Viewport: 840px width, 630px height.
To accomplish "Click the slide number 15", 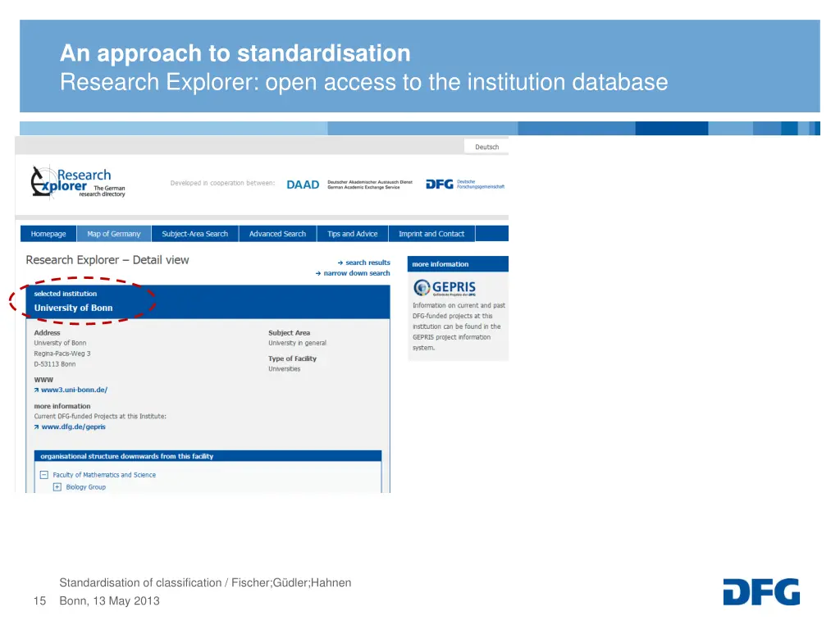I will (x=39, y=601).
